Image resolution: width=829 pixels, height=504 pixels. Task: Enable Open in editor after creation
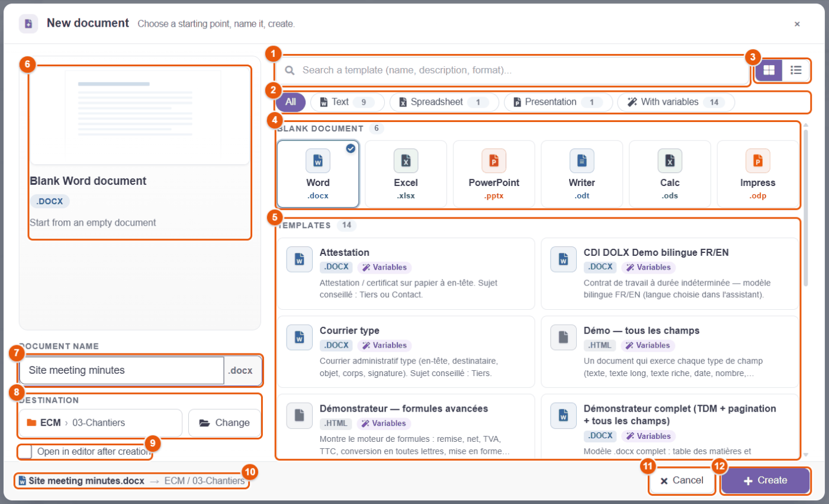tap(25, 451)
